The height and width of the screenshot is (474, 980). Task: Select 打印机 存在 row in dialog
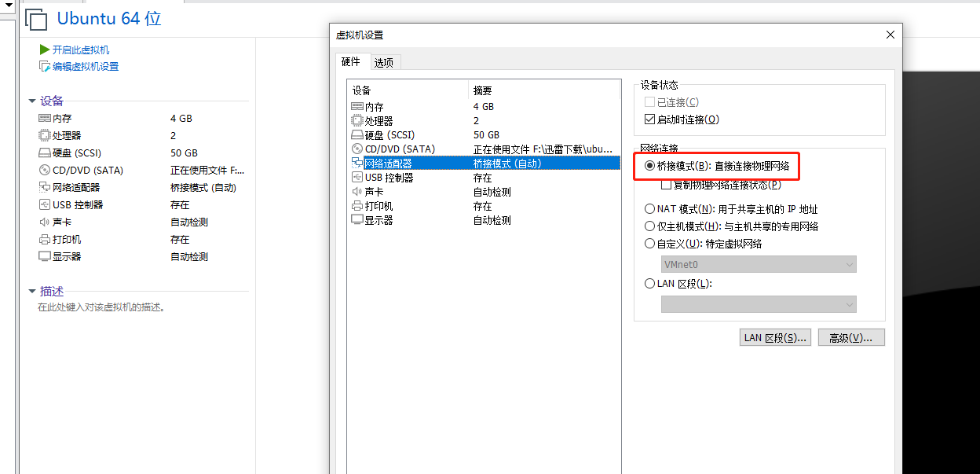click(x=485, y=205)
